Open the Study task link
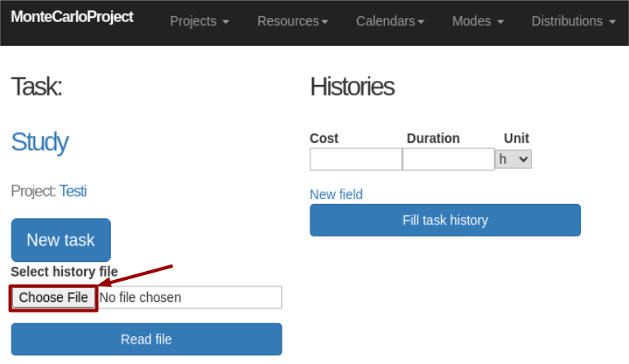 [x=39, y=142]
